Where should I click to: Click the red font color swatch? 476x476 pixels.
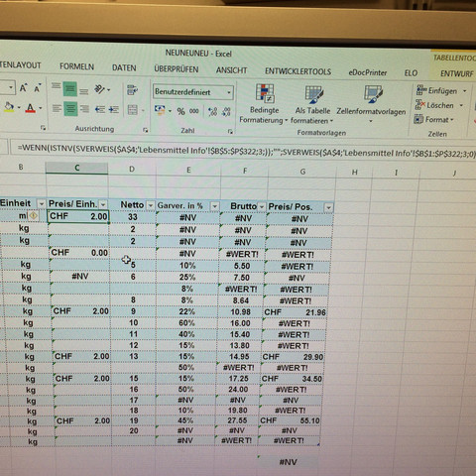coord(31,108)
